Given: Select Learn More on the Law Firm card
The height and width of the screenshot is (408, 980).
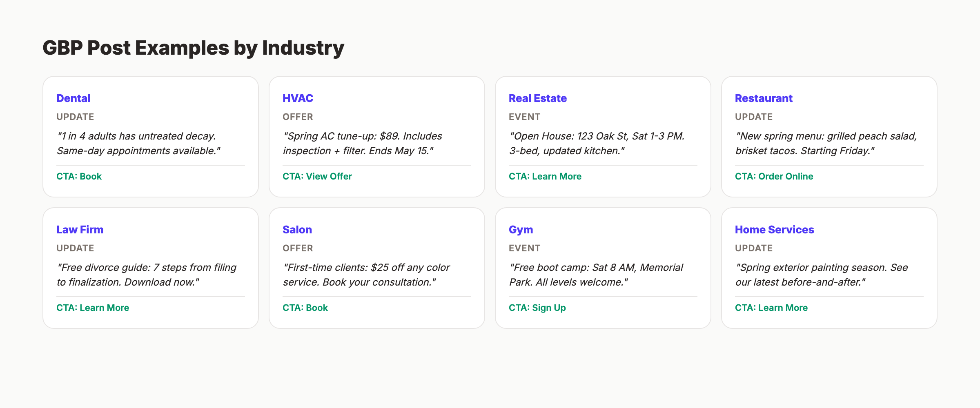Looking at the screenshot, I should [x=93, y=308].
